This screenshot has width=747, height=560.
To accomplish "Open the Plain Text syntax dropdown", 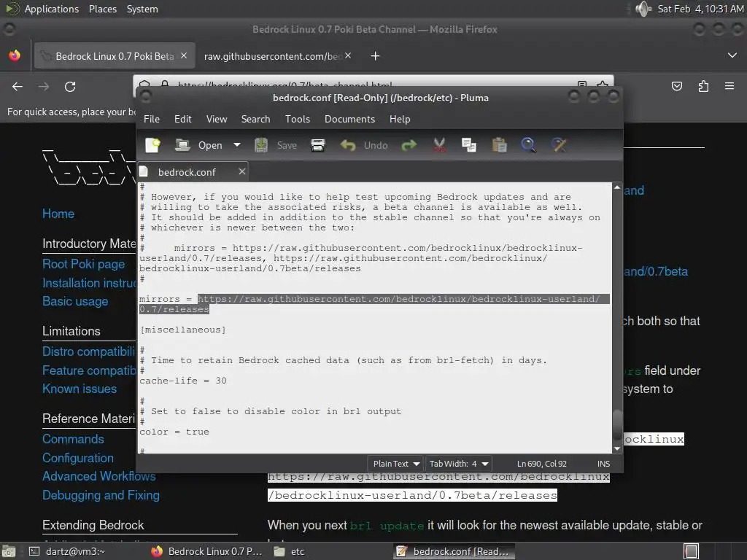I will (396, 464).
